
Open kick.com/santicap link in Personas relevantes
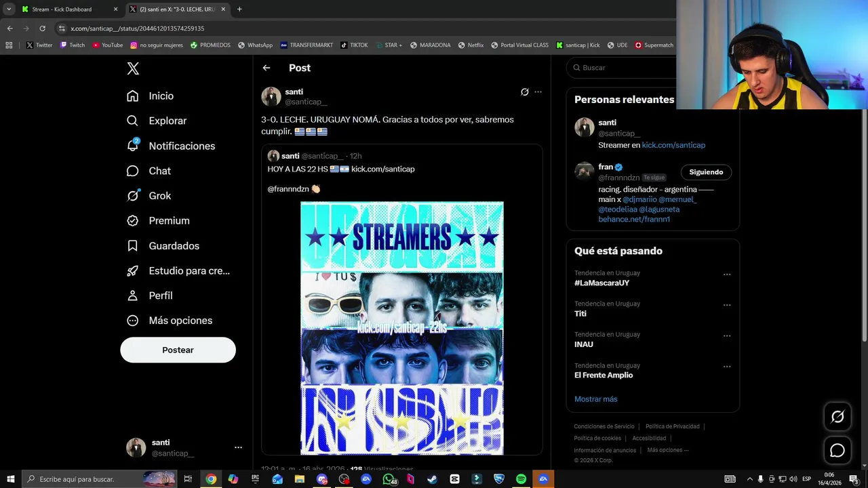(x=673, y=145)
